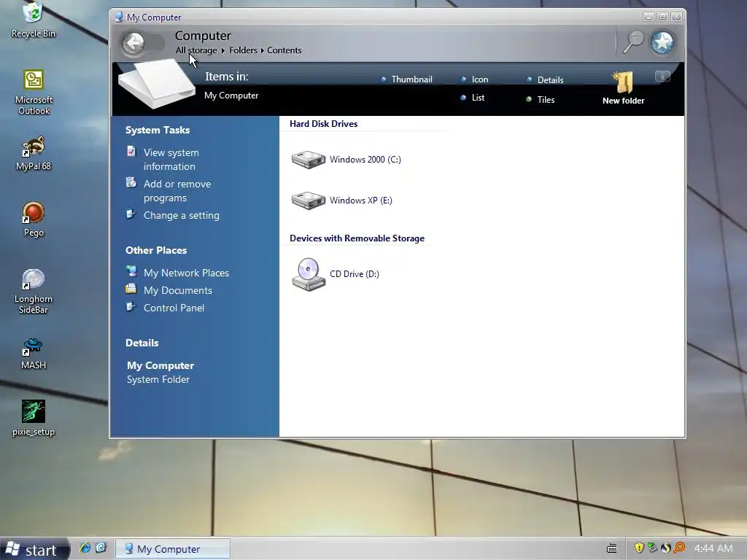Open Control Panel link in Other Places
Viewport: 747px width, 560px height.
(174, 308)
